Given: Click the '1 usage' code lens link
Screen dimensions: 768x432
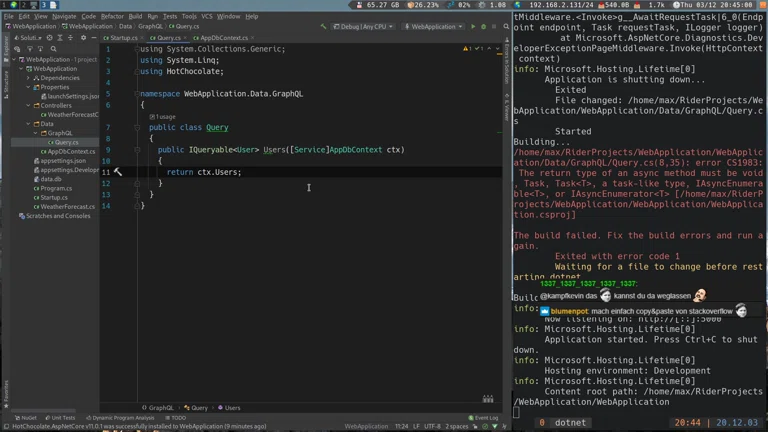Looking at the screenshot, I should point(163,117).
